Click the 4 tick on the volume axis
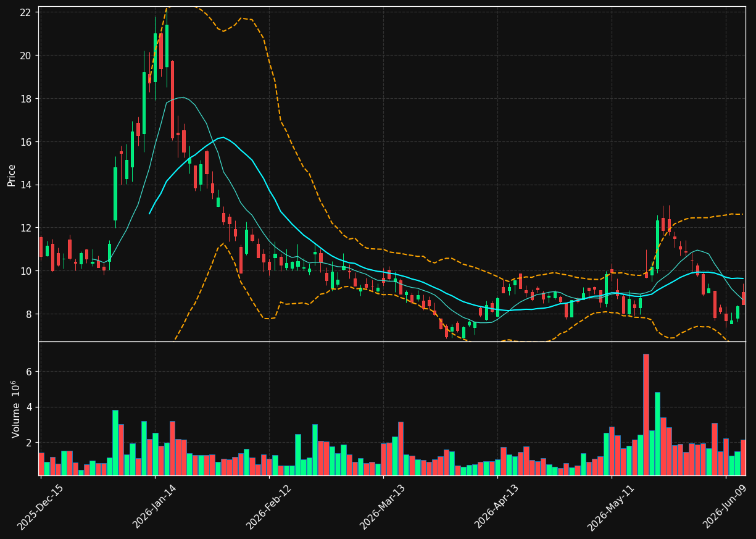Viewport: 756px width, 539px height. pyautogui.click(x=30, y=407)
